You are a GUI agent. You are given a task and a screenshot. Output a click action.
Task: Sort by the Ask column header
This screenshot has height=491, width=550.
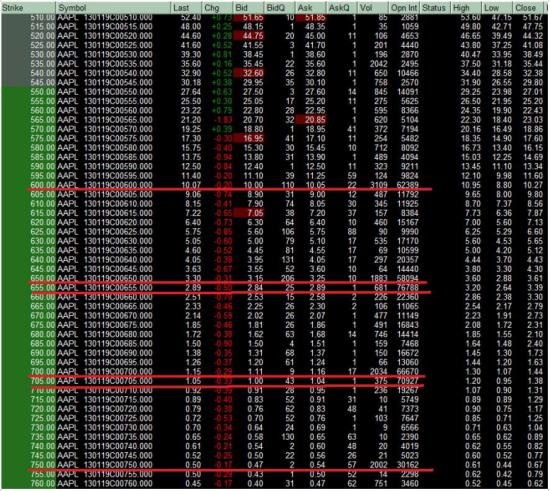tap(310, 8)
